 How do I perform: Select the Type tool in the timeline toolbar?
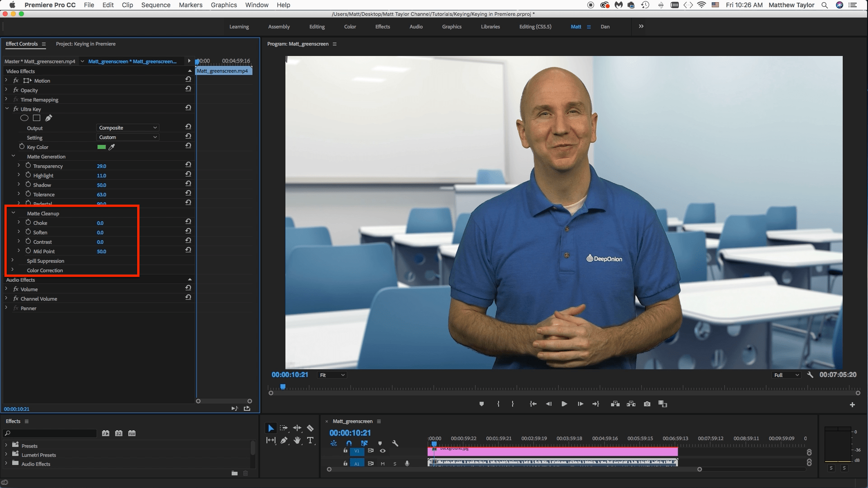click(x=310, y=440)
